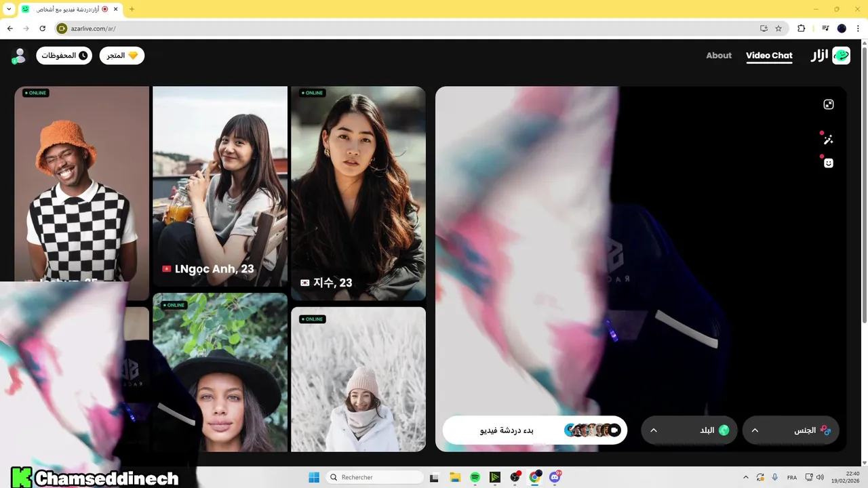Close the Azar browser tab

point(116,9)
